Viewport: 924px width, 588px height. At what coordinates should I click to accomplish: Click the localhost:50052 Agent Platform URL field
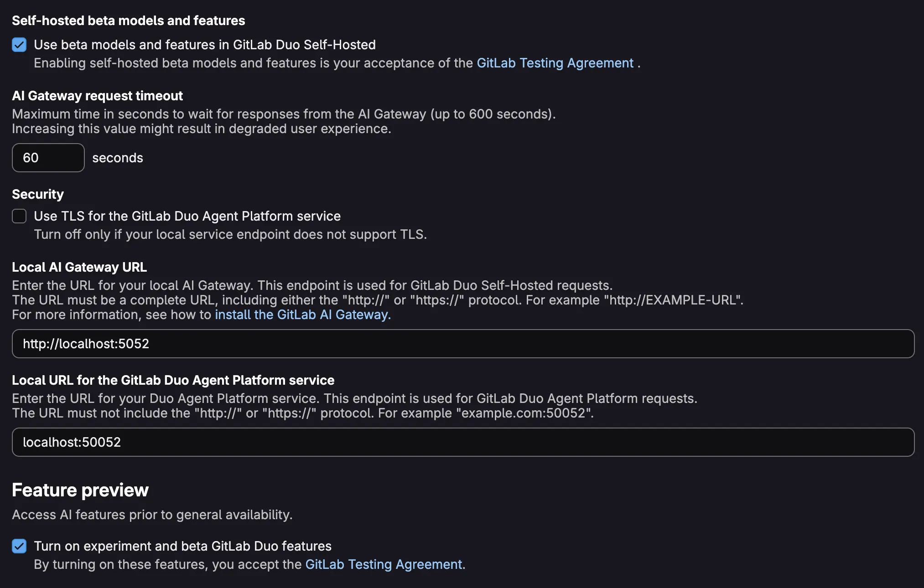463,442
